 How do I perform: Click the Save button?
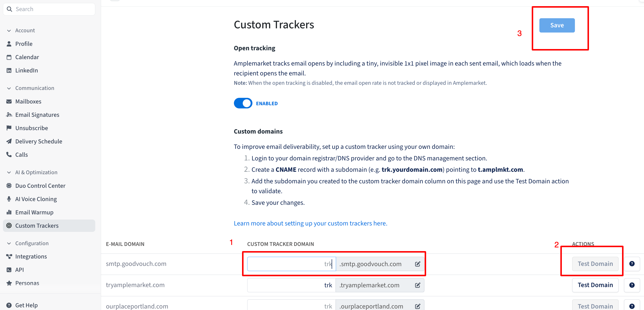pyautogui.click(x=557, y=25)
